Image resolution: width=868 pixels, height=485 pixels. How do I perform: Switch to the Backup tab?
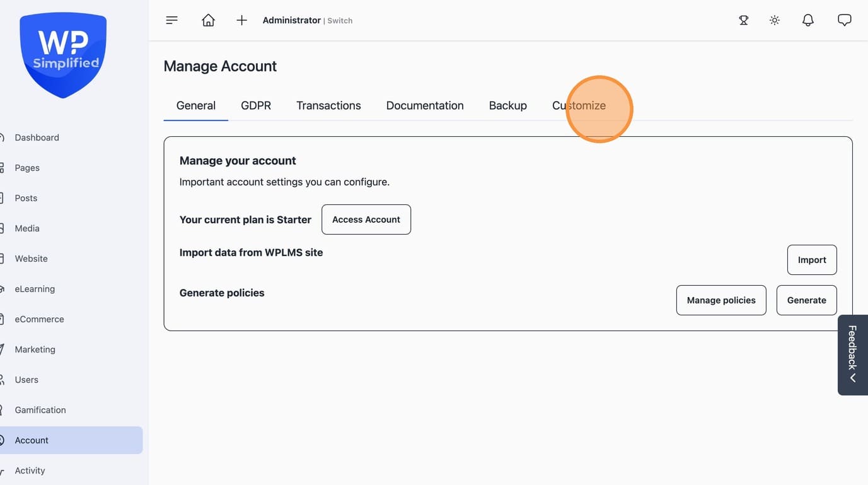coord(508,105)
